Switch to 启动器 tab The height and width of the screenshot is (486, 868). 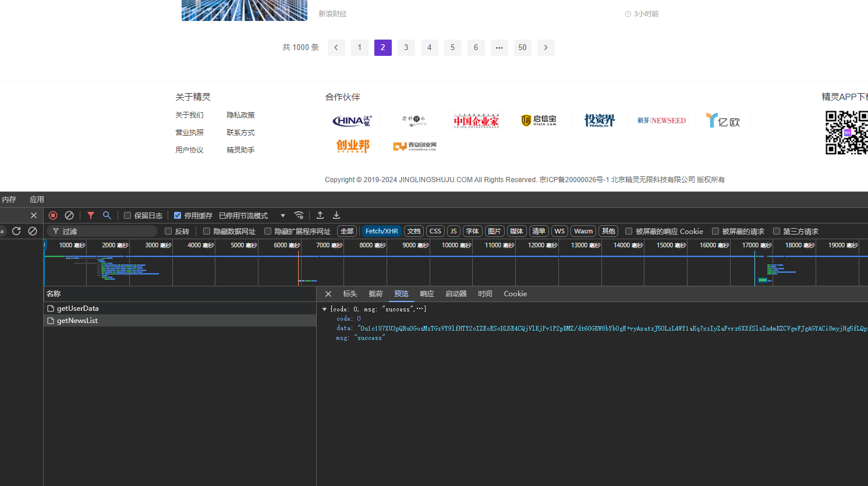tap(456, 294)
